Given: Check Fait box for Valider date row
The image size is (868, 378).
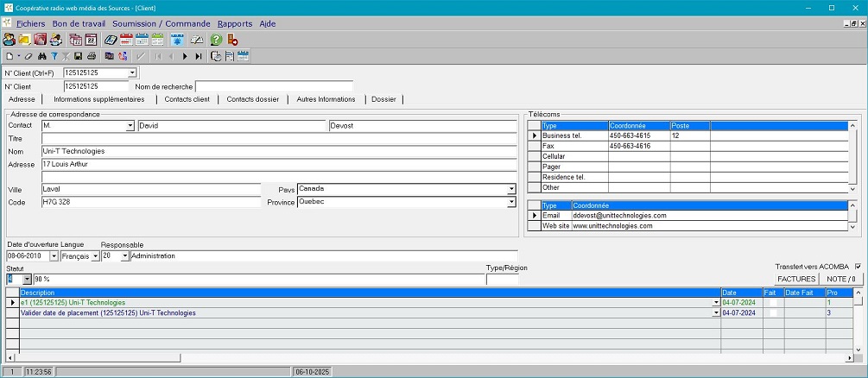Looking at the screenshot, I should click(x=773, y=313).
